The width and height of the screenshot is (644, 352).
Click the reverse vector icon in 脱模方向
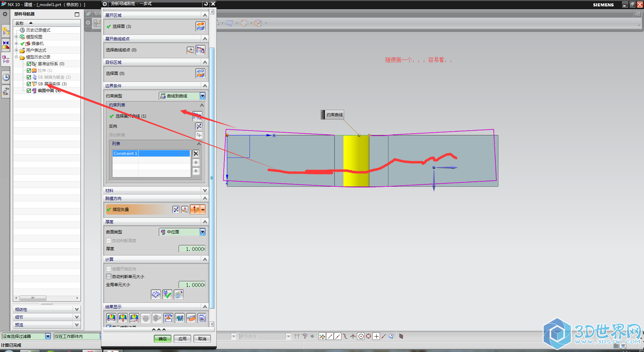coord(176,210)
